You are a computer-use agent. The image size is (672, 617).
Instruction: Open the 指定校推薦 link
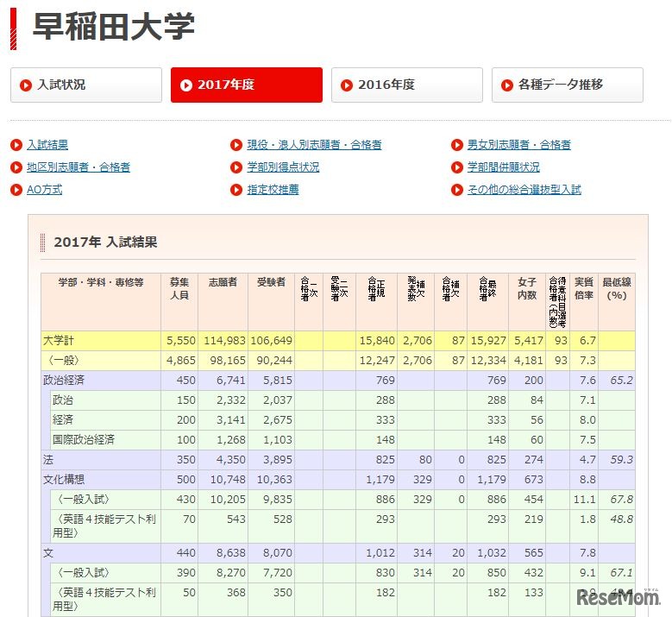pyautogui.click(x=273, y=190)
